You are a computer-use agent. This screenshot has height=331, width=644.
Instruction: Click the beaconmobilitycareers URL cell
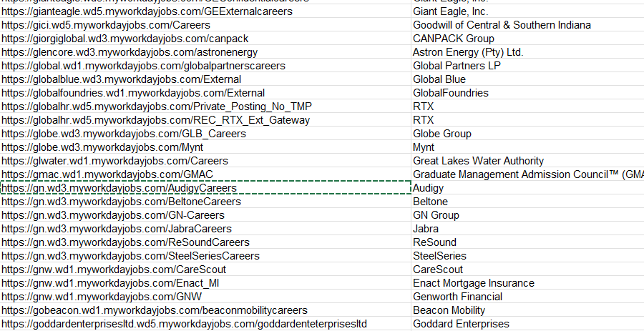click(x=205, y=310)
